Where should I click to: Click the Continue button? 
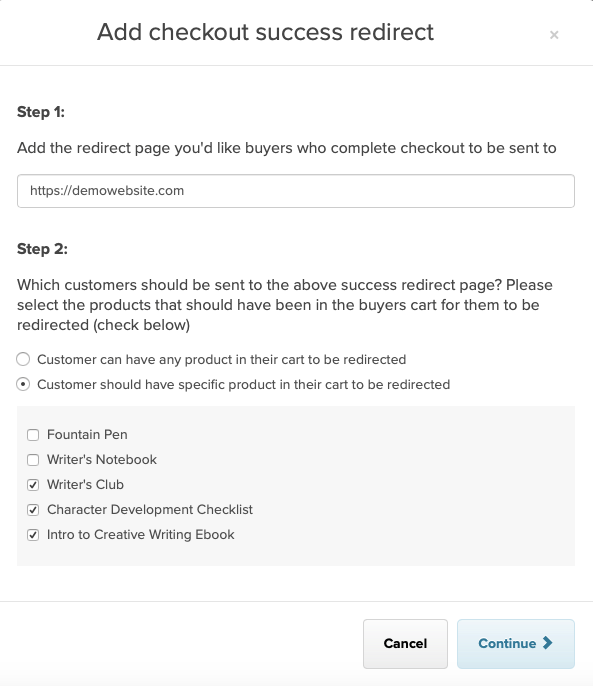point(516,644)
